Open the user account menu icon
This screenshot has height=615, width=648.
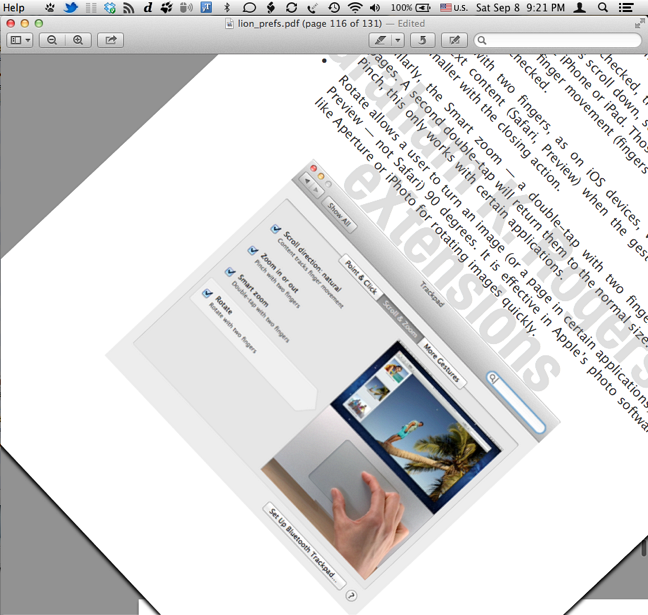[580, 7]
